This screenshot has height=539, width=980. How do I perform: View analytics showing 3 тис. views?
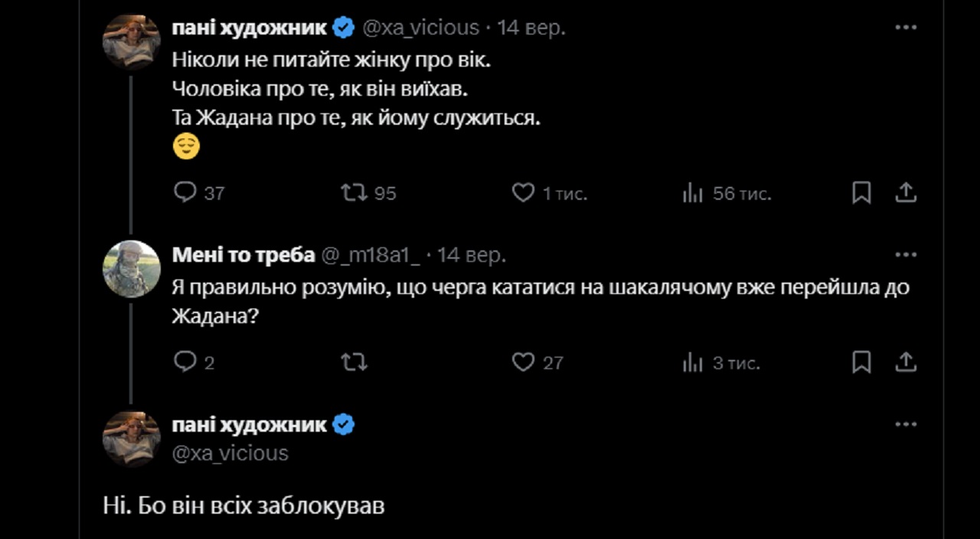tap(692, 362)
